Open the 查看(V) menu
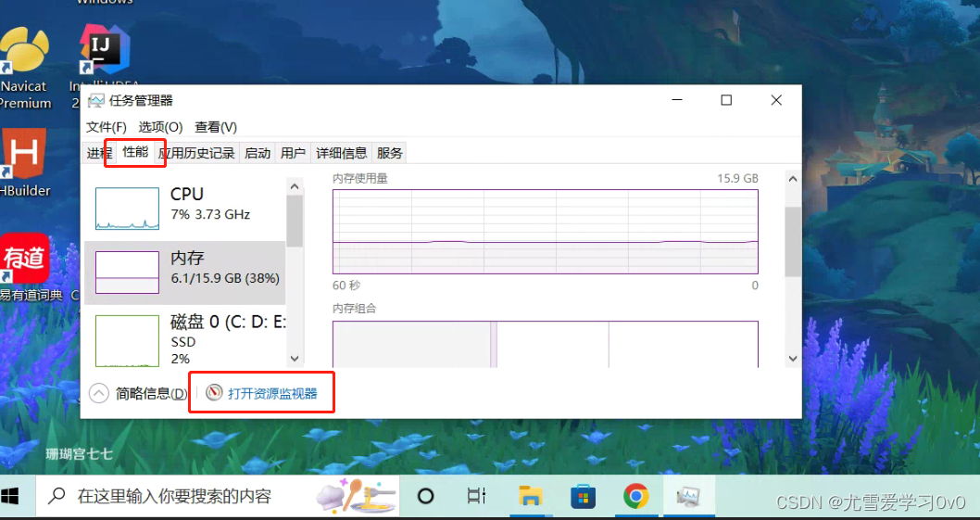The image size is (980, 520). pos(216,127)
